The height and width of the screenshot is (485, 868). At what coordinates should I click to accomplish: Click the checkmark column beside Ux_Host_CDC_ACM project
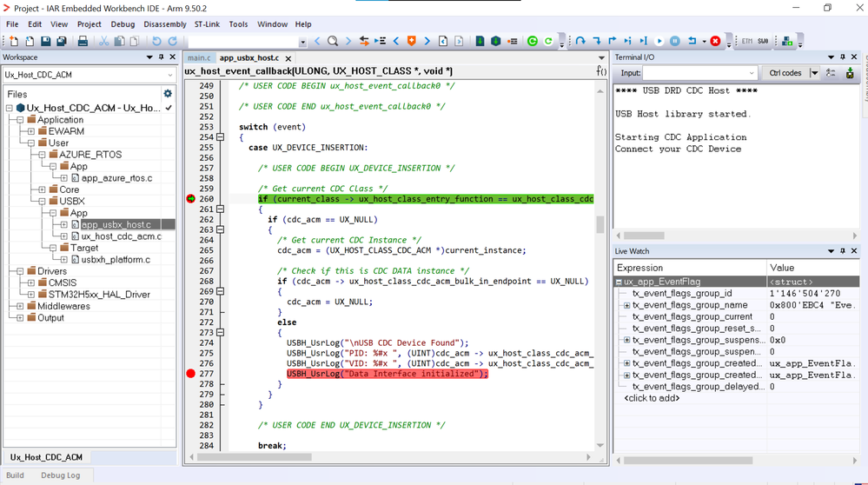tap(169, 108)
